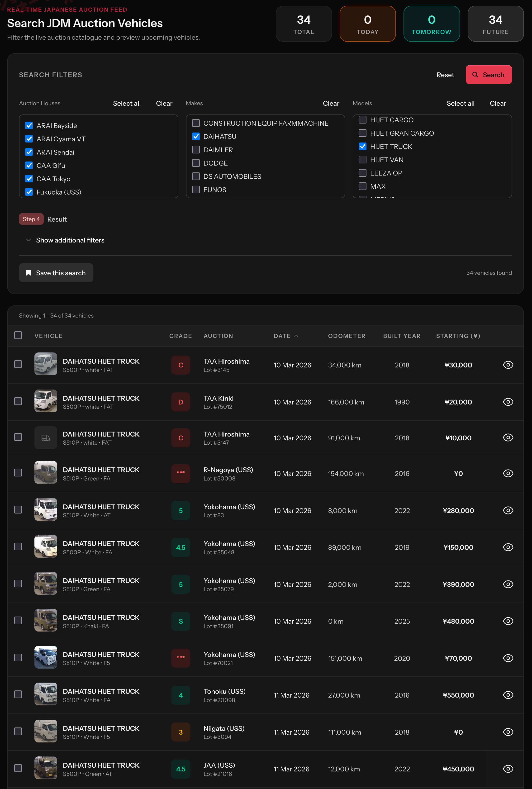
Task: Clear the Models selection
Action: click(x=498, y=104)
